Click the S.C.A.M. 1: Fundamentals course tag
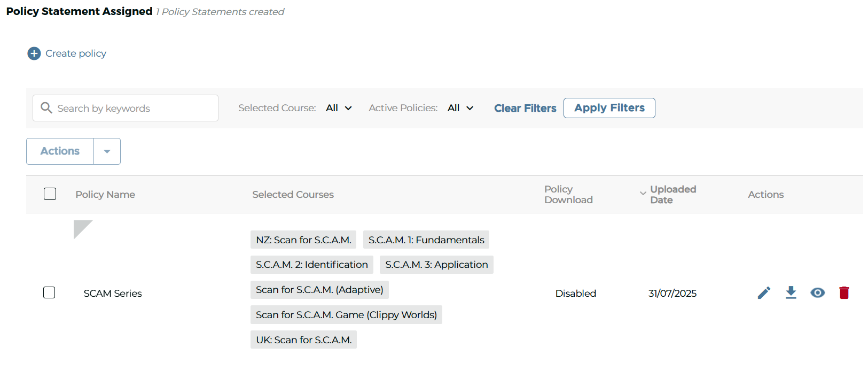Image resolution: width=868 pixels, height=370 pixels. (x=426, y=240)
